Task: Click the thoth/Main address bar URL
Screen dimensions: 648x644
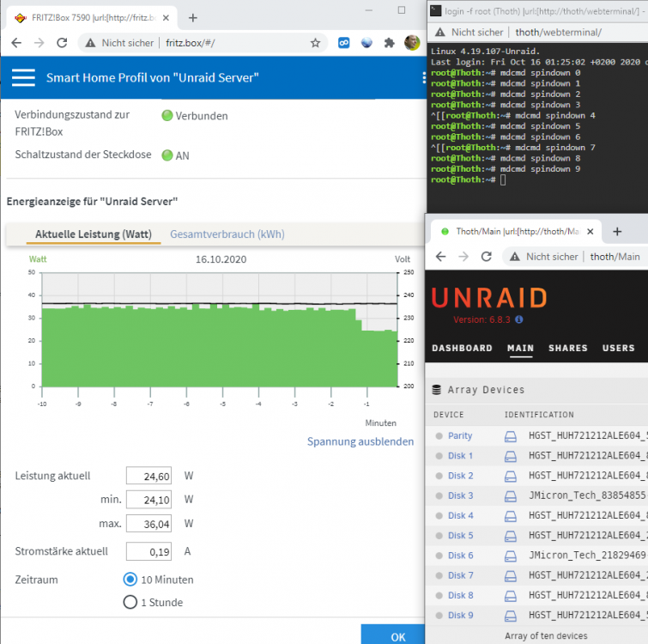Action: tap(615, 257)
